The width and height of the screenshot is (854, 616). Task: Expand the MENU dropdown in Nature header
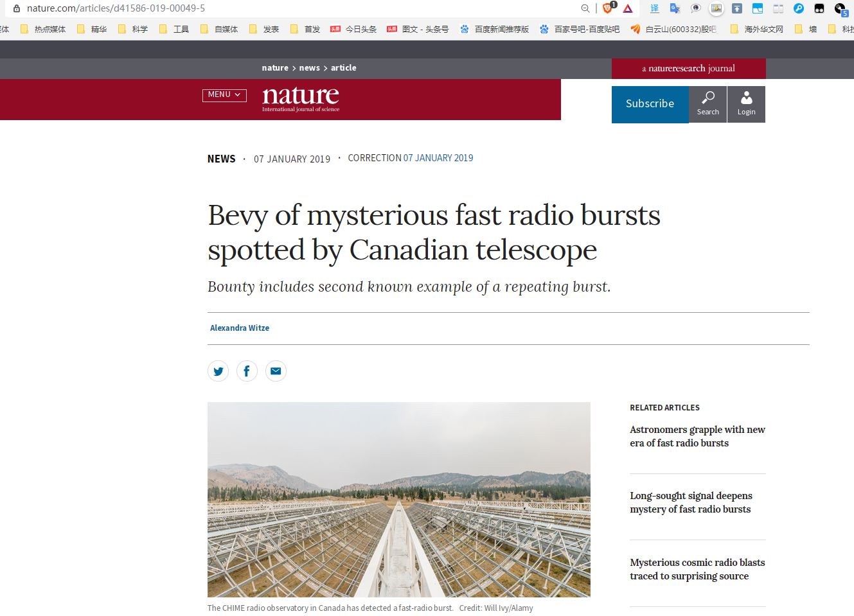point(224,95)
